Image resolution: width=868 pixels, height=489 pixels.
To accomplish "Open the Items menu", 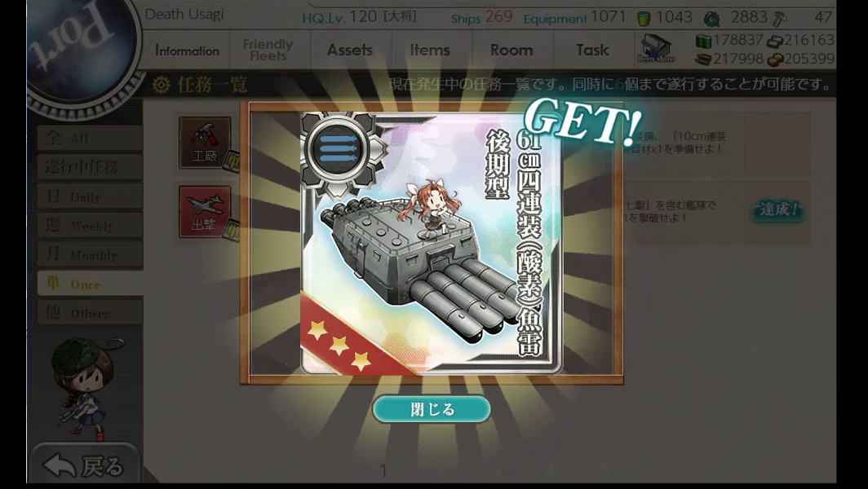I will tap(430, 50).
